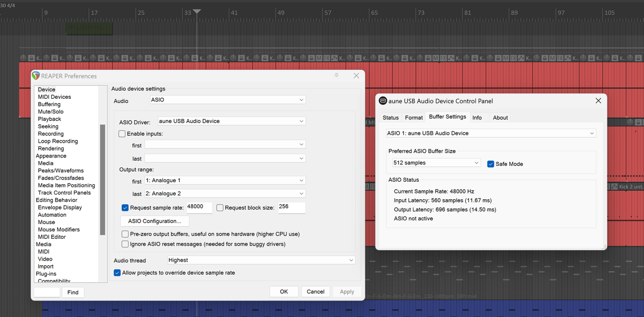Switch to the Status tab
Image resolution: width=644 pixels, height=317 pixels.
tap(391, 118)
